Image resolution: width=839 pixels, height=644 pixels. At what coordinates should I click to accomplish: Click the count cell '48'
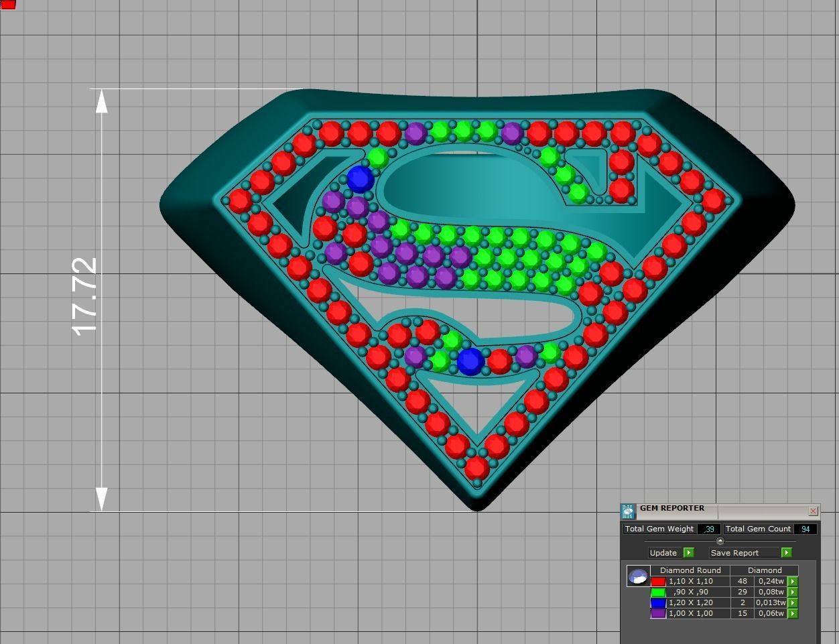point(743,581)
